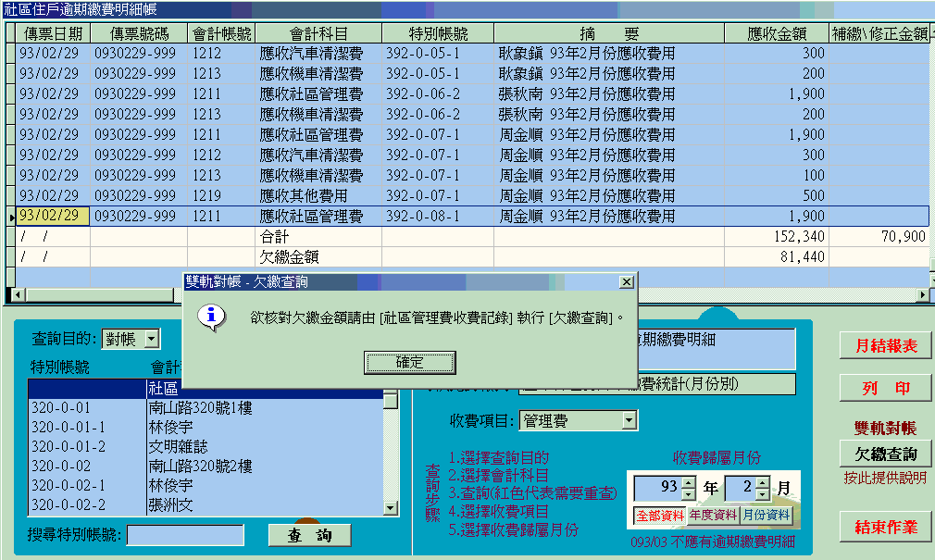Click the 應收其他費用 account subject cell
The image size is (935, 560).
tap(318, 195)
